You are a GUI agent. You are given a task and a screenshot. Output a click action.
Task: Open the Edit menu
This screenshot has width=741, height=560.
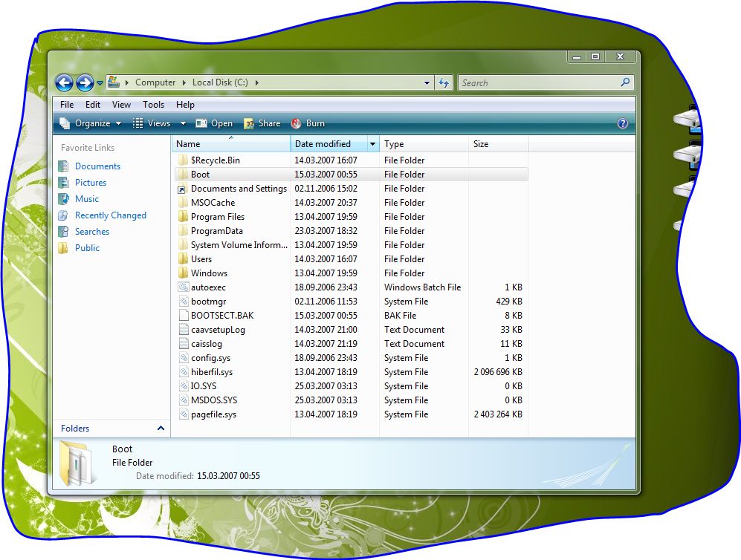tap(93, 105)
